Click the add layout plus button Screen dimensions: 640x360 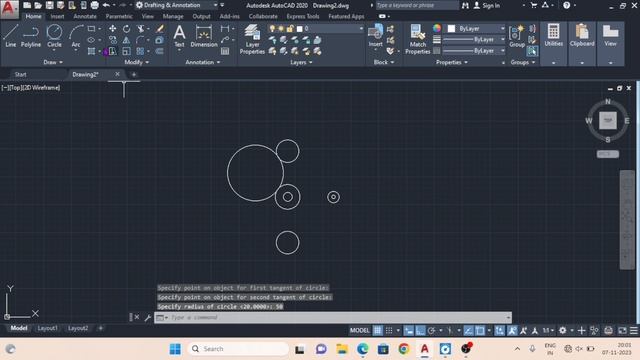pos(100,328)
